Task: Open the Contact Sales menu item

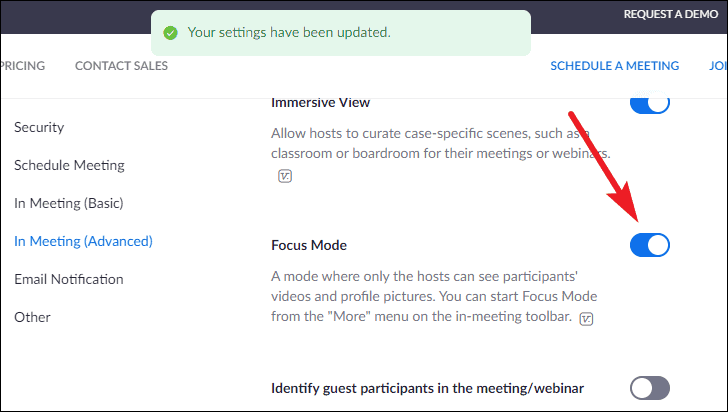Action: pyautogui.click(x=121, y=66)
